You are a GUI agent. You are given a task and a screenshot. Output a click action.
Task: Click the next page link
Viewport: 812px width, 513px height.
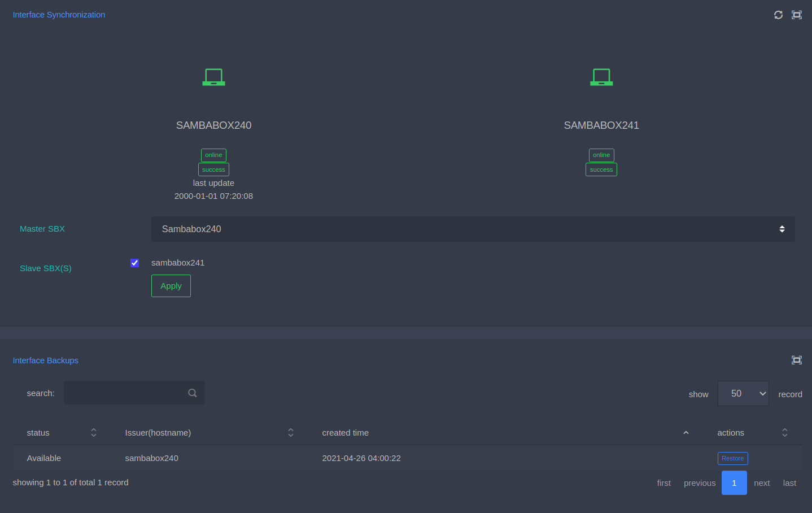(761, 482)
